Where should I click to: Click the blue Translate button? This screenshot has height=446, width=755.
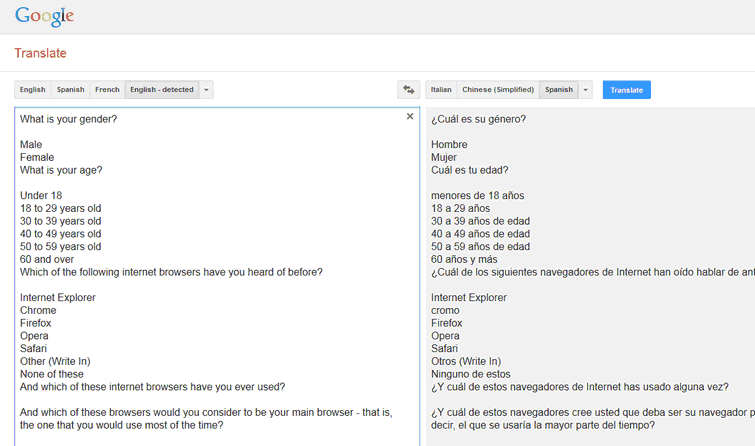pyautogui.click(x=626, y=90)
